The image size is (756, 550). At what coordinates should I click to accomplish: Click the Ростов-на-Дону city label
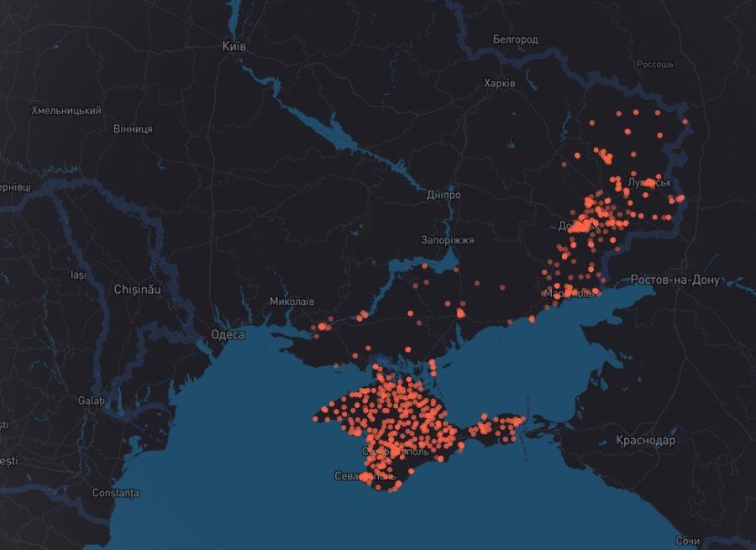click(675, 280)
